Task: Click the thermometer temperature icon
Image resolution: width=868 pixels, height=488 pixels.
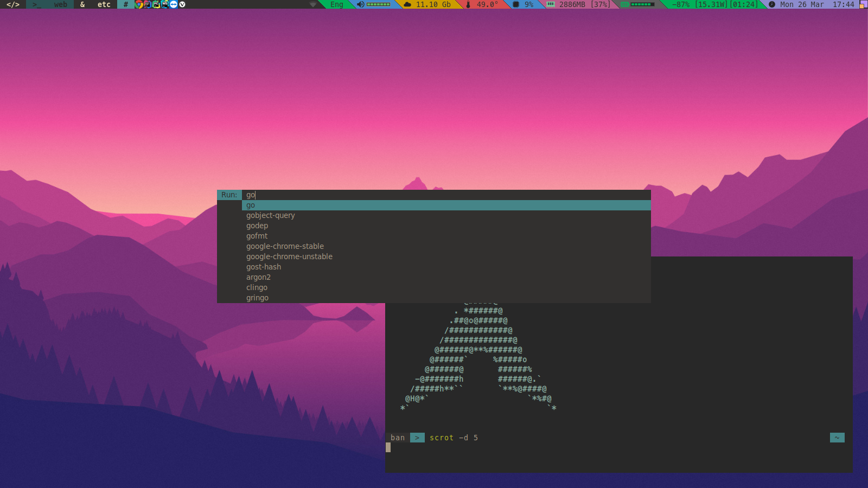Action: click(x=468, y=4)
